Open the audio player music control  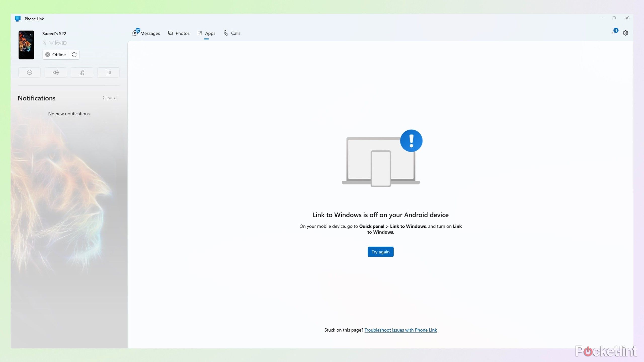pyautogui.click(x=82, y=72)
